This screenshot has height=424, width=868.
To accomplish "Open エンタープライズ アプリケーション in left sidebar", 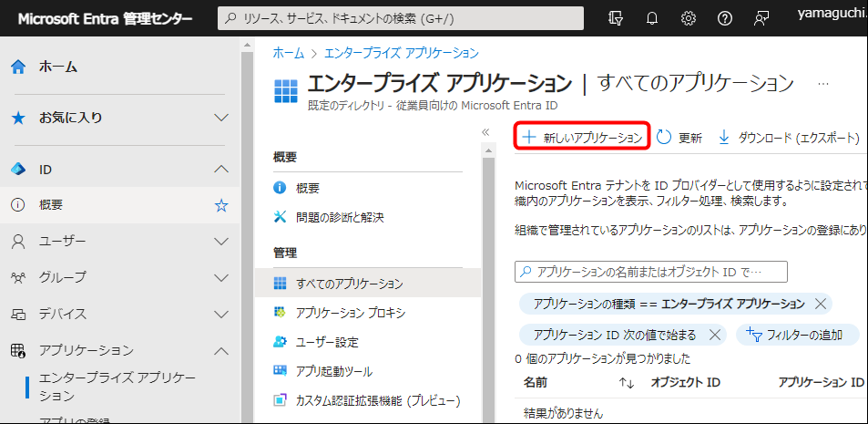I will click(117, 387).
